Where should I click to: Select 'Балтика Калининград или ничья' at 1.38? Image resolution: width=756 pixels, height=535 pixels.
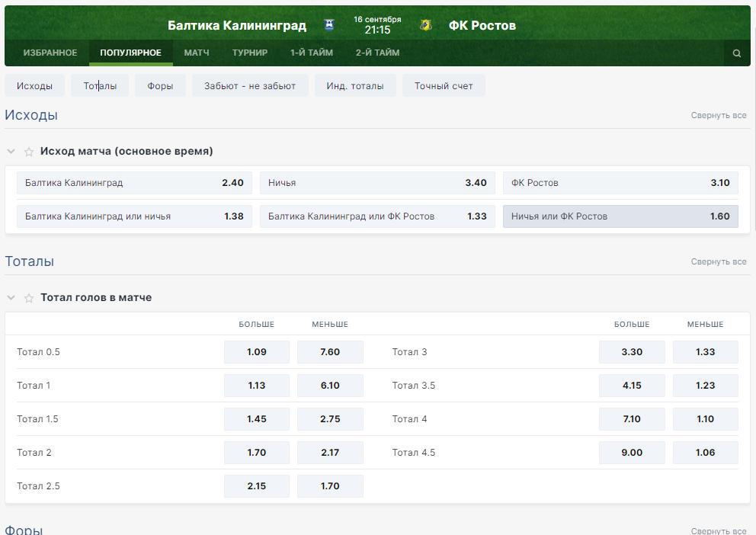134,216
